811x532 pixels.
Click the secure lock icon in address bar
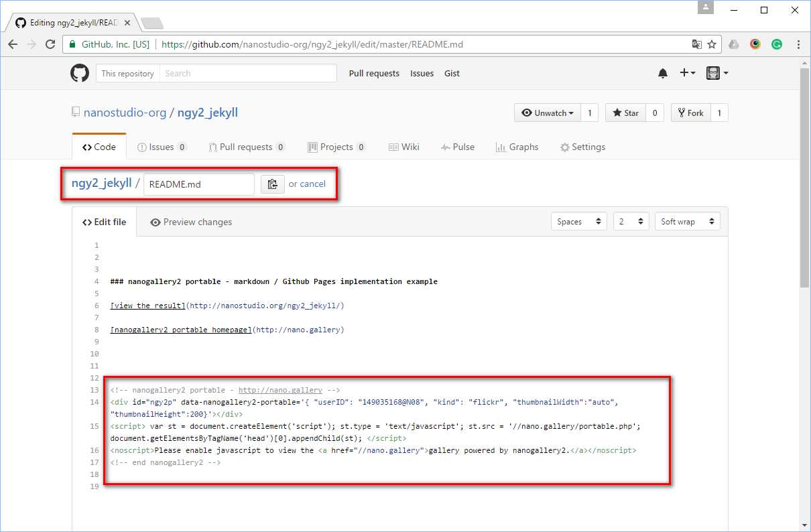tap(73, 45)
